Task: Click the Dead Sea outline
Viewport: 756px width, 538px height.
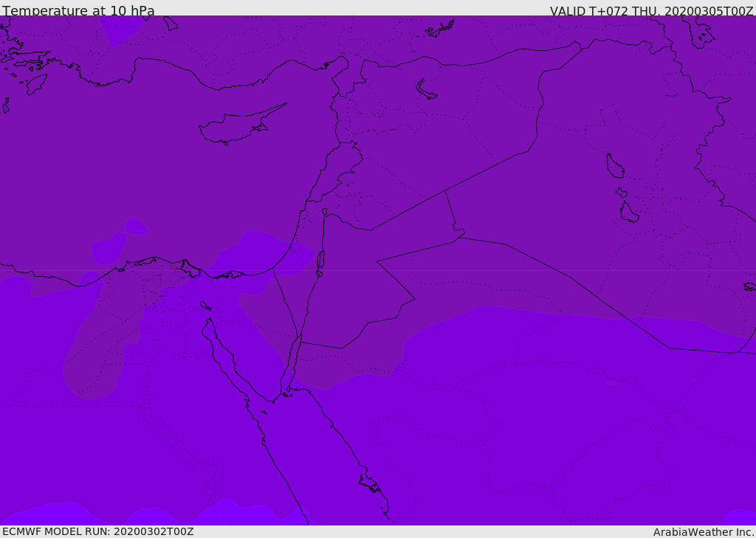Action: 320,261
